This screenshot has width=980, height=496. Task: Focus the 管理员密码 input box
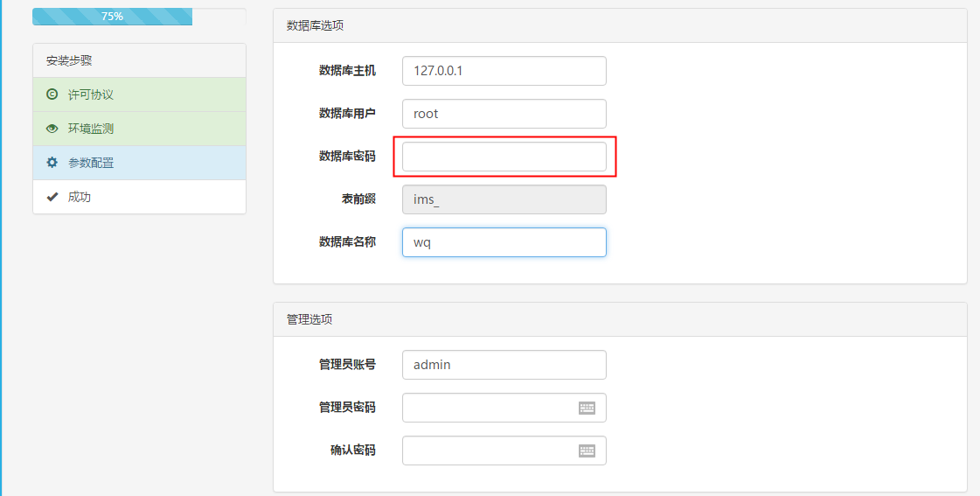click(486, 408)
